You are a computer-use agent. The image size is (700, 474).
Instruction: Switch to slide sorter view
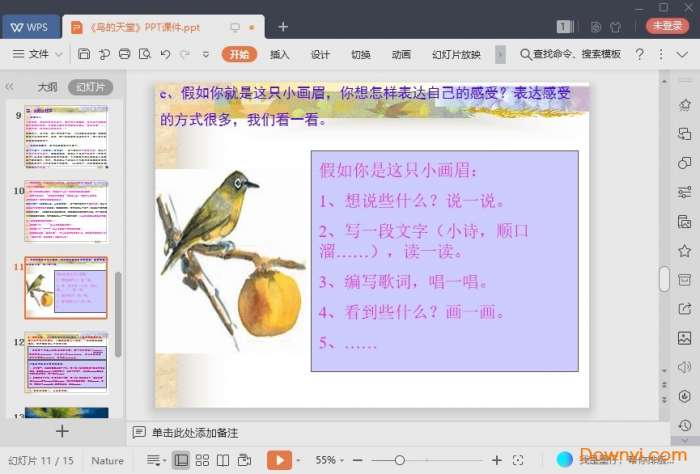point(202,460)
